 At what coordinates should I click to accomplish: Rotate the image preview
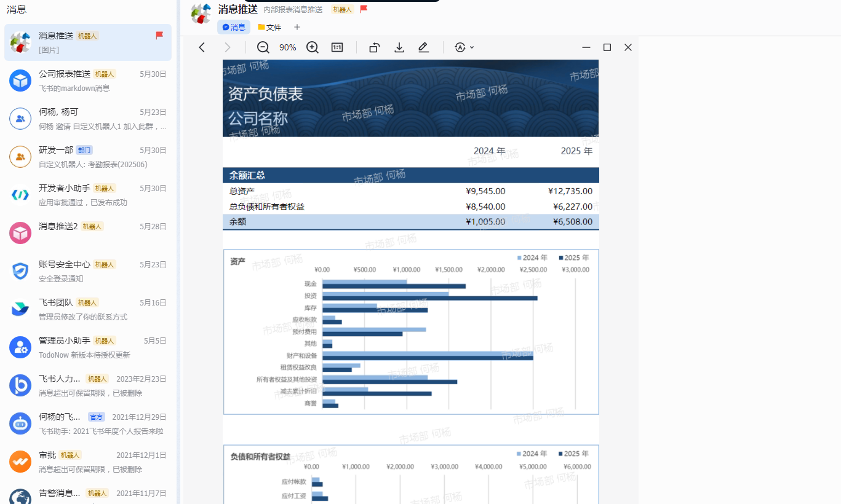(x=374, y=47)
